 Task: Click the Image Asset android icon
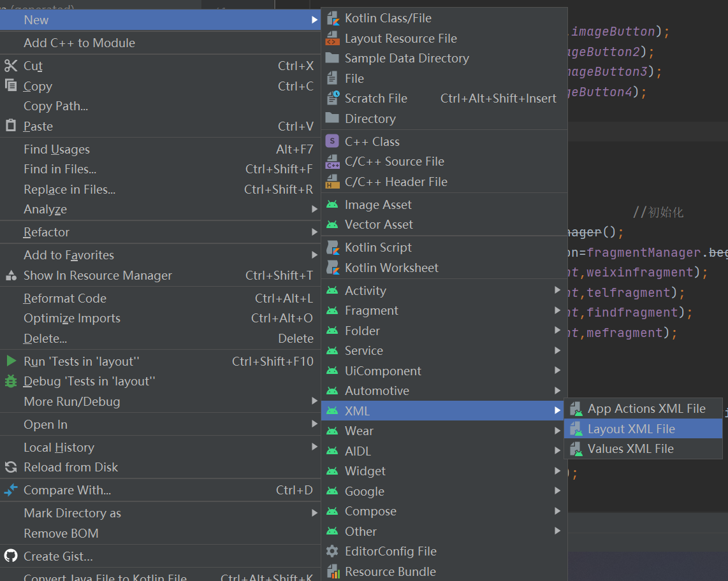pos(332,204)
